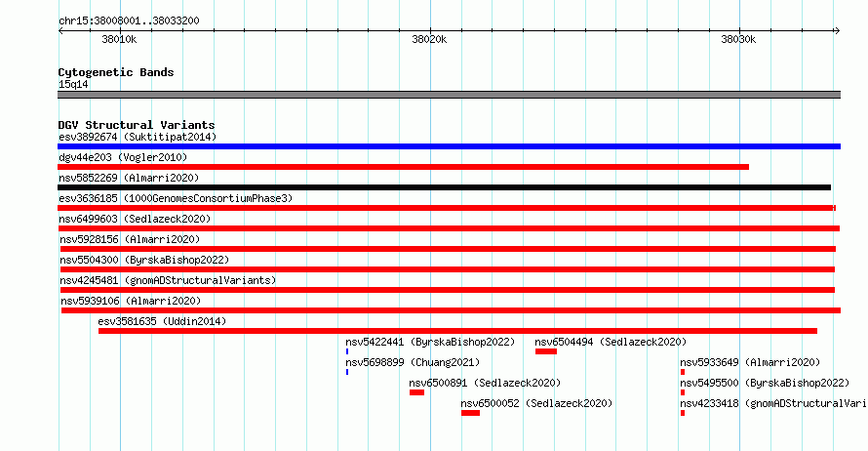Click the small red nsv4233418 marker
Viewport: 868px width, 451px height.
click(683, 413)
